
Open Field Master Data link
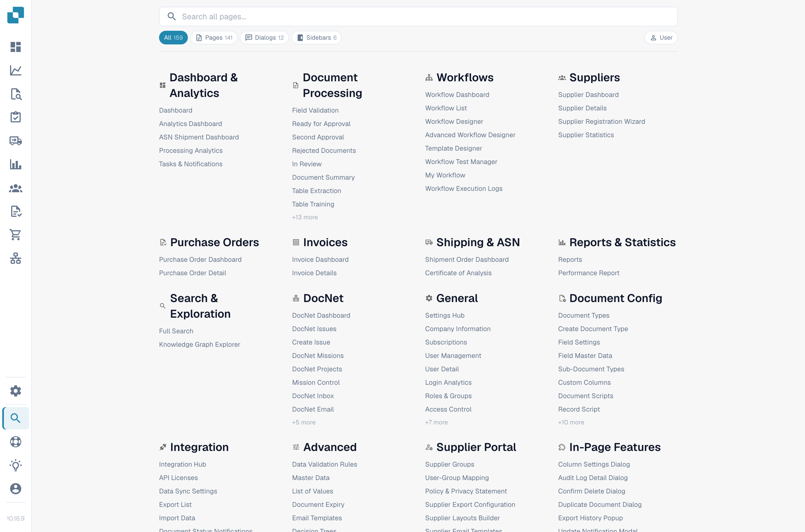click(585, 356)
